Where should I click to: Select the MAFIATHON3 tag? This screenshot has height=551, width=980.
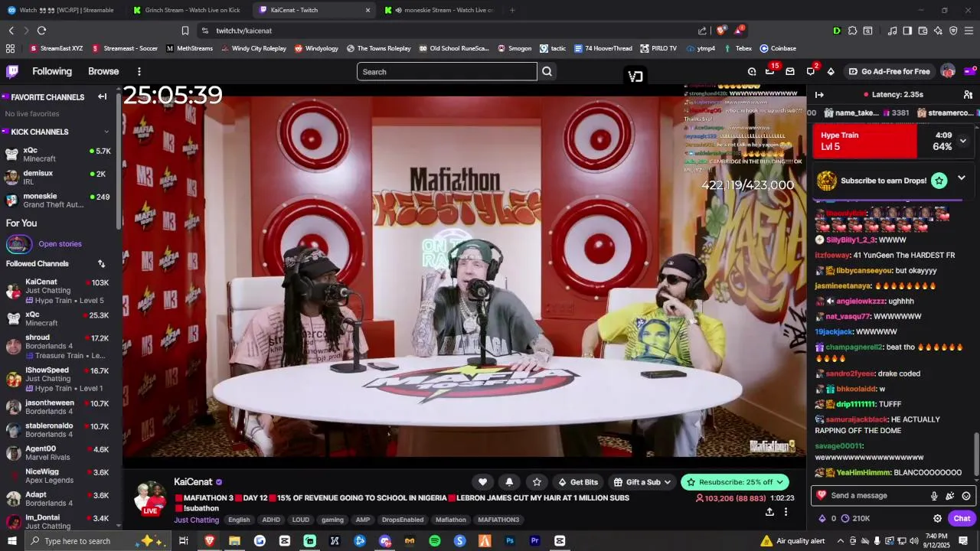[x=498, y=520]
